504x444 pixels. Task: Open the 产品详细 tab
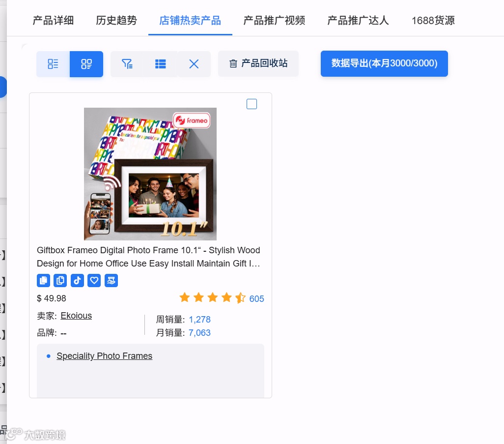coord(53,20)
